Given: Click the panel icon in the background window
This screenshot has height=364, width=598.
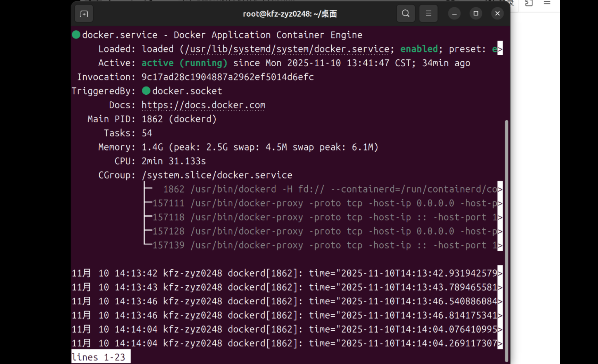Looking at the screenshot, I should [x=529, y=3].
